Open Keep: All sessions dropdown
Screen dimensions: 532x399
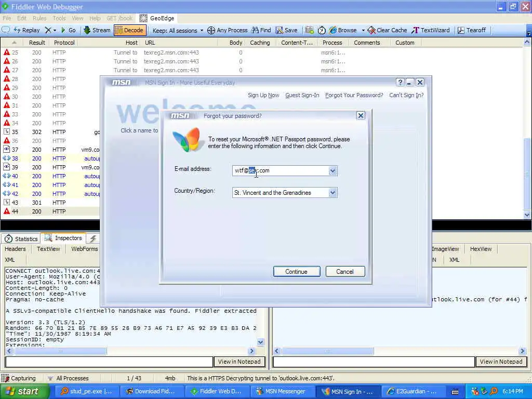[x=178, y=31]
